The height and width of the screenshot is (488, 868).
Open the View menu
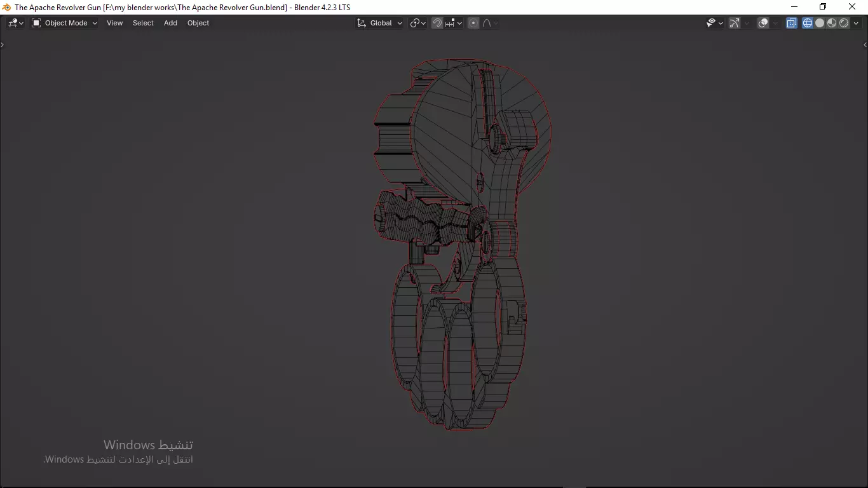(x=115, y=23)
